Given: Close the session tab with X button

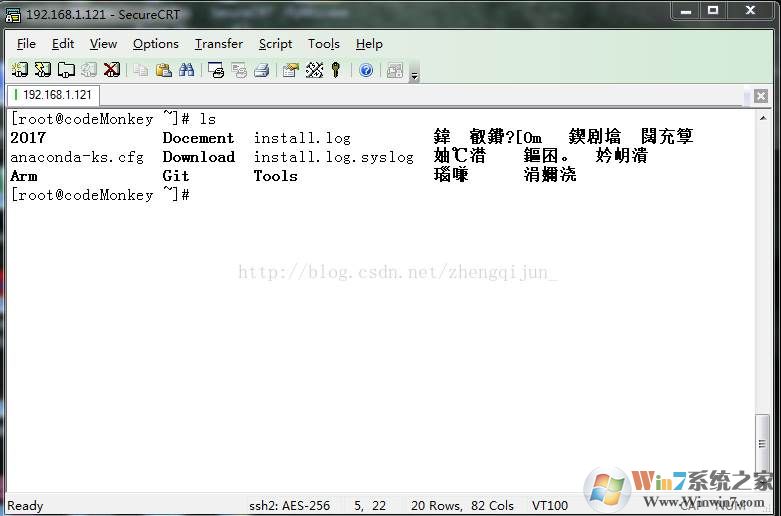Looking at the screenshot, I should [x=761, y=96].
